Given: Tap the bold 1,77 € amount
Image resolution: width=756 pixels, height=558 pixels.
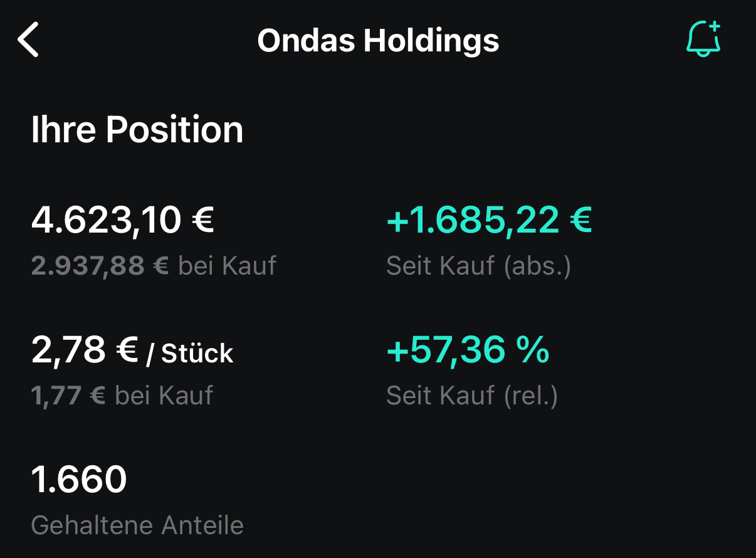Looking at the screenshot, I should click(x=68, y=396).
